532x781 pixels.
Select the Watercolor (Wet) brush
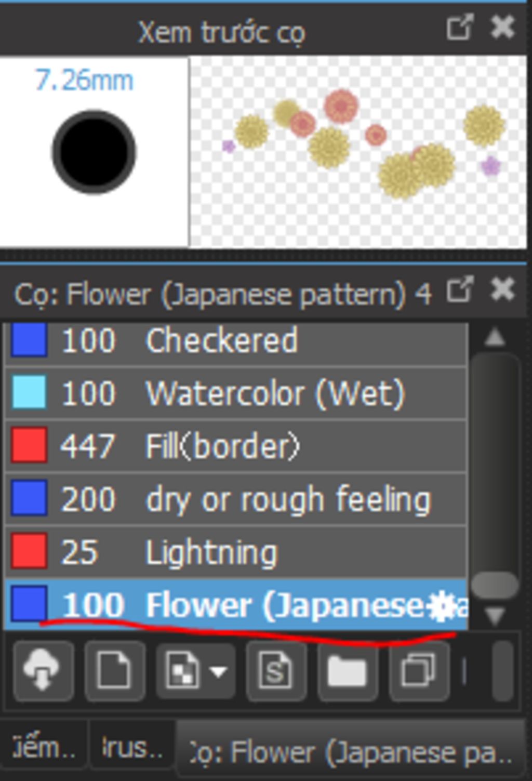[274, 393]
